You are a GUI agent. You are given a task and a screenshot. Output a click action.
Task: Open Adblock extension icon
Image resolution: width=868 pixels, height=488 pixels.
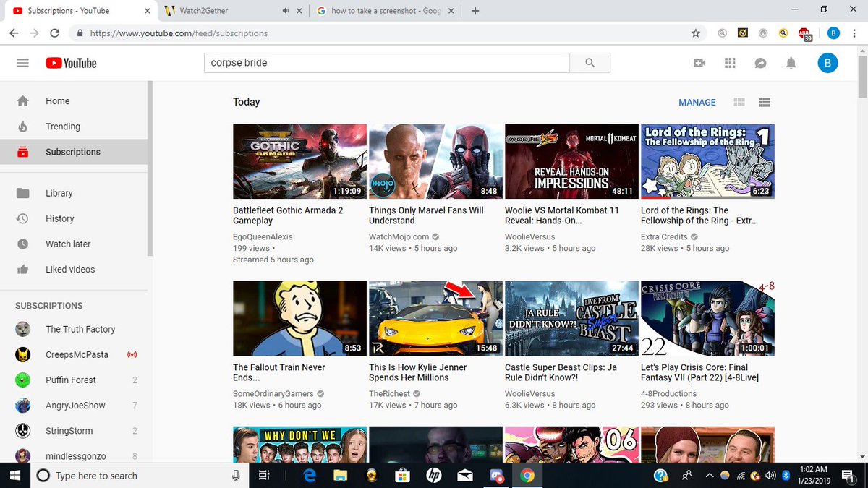tap(804, 33)
